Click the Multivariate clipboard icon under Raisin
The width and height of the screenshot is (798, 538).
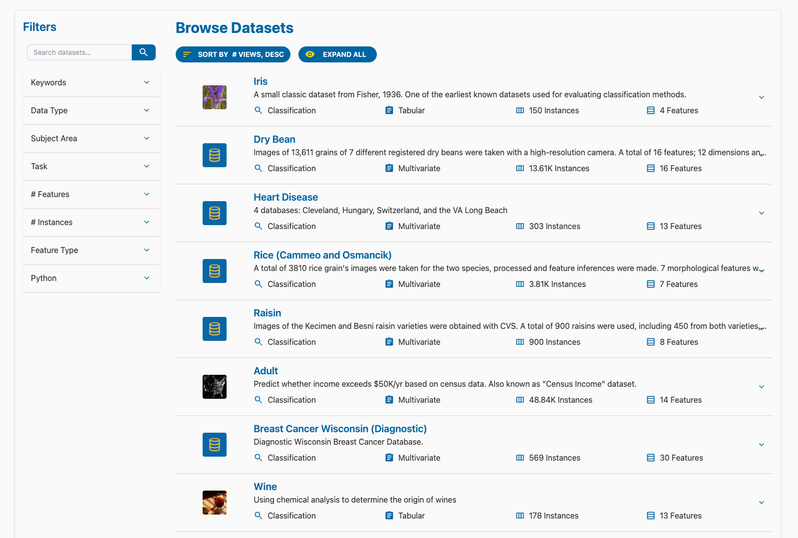pos(389,342)
